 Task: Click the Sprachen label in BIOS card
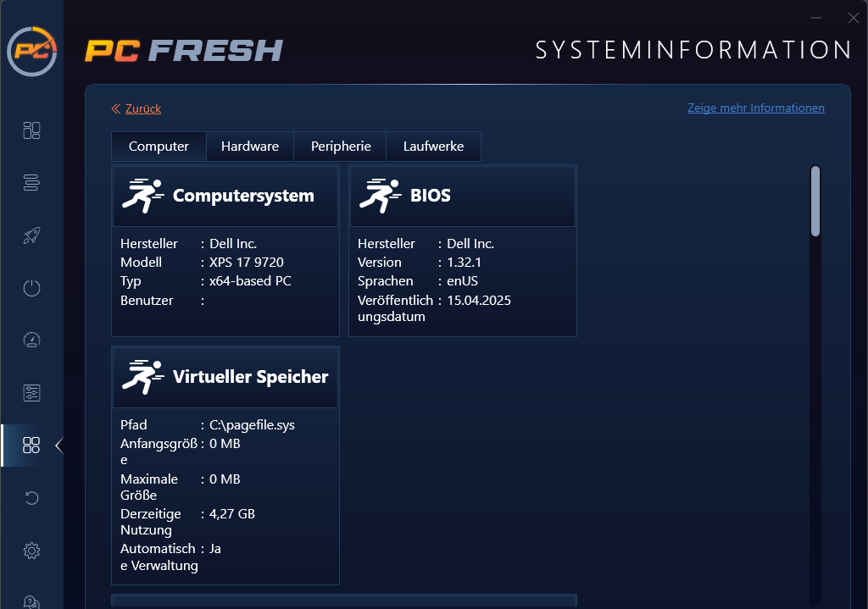[386, 281]
